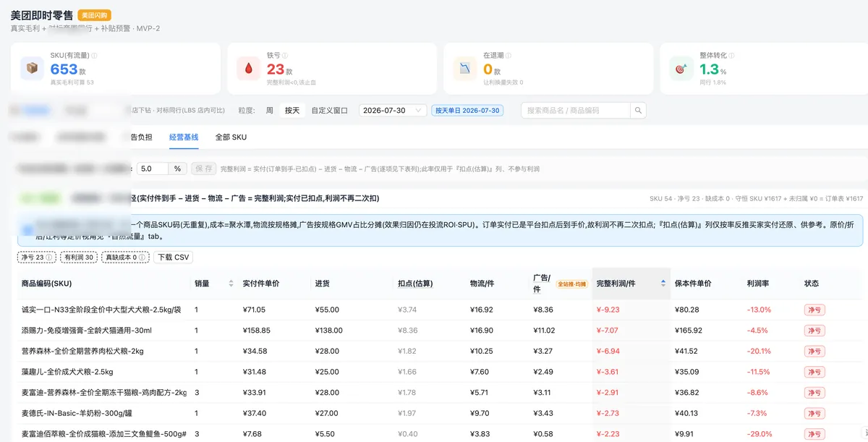Click the 商品编码(SKU) column header
The height and width of the screenshot is (442, 868).
point(47,284)
